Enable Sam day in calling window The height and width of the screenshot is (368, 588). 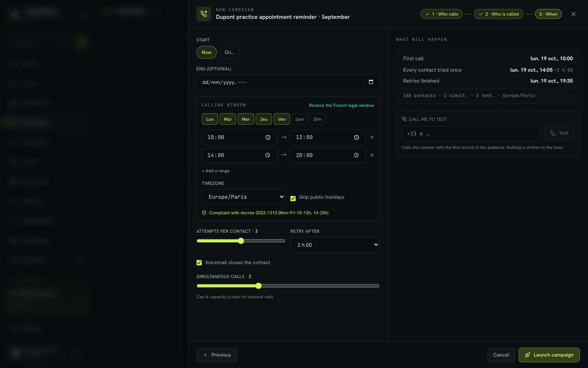pos(299,119)
